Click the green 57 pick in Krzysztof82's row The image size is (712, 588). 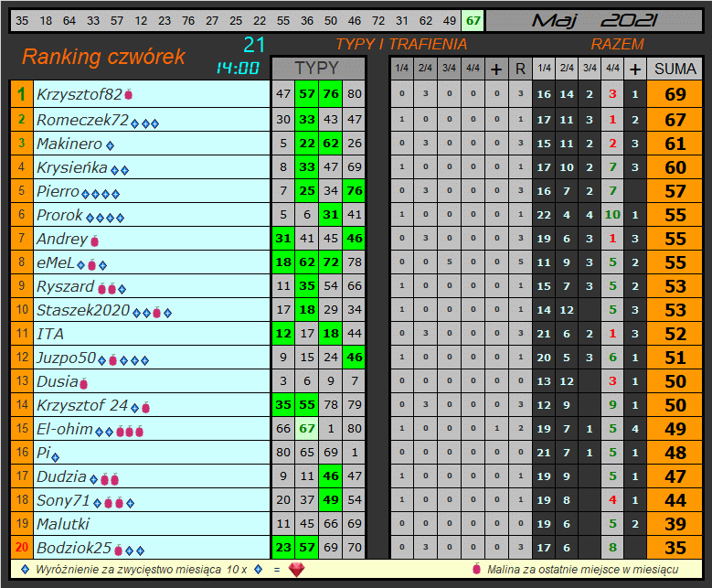[x=307, y=94]
